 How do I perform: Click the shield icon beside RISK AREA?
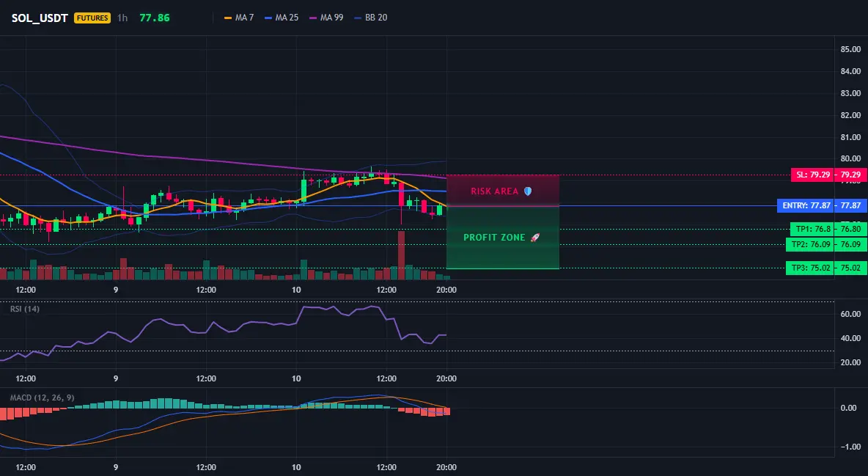pos(528,191)
